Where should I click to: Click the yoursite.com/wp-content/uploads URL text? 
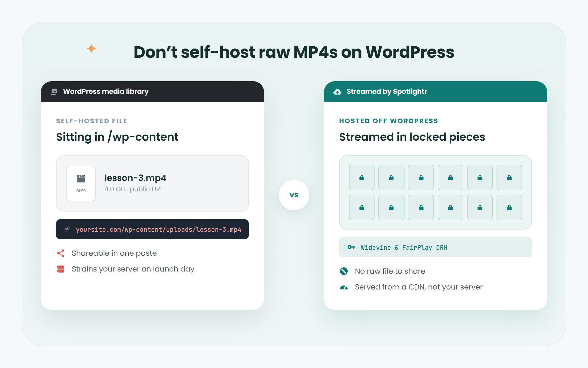(x=158, y=230)
